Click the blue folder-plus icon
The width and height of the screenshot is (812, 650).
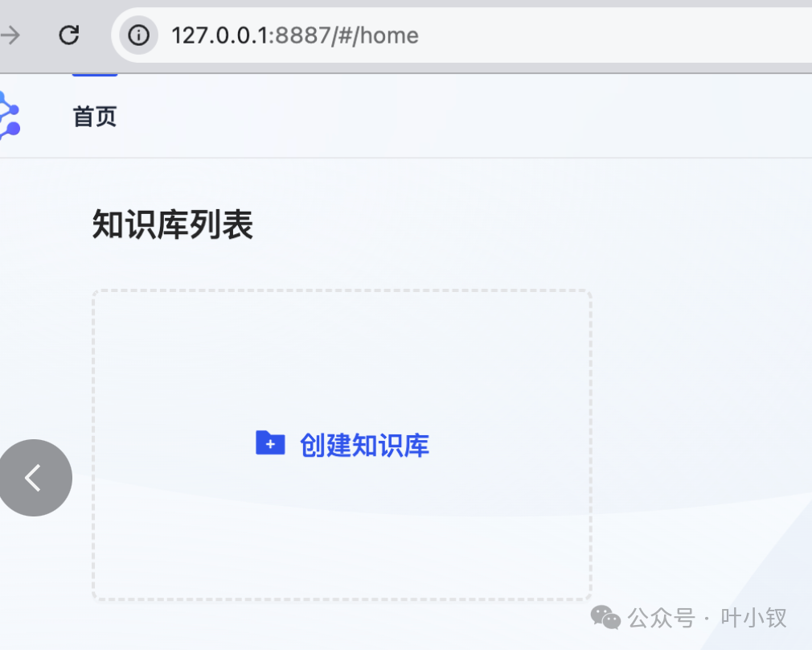pyautogui.click(x=270, y=442)
